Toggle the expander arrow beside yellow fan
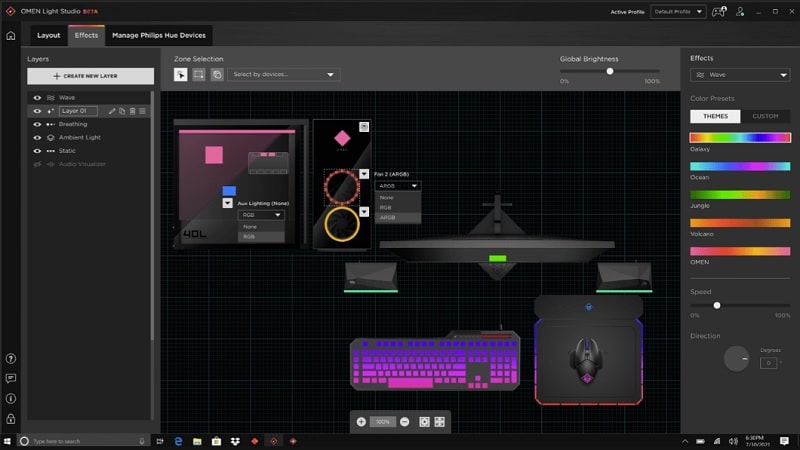Image resolution: width=800 pixels, height=450 pixels. pyautogui.click(x=364, y=211)
